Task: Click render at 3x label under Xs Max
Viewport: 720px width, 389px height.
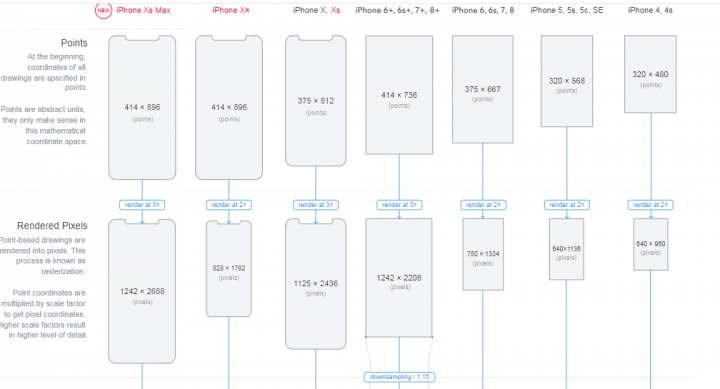Action: pyautogui.click(x=142, y=205)
